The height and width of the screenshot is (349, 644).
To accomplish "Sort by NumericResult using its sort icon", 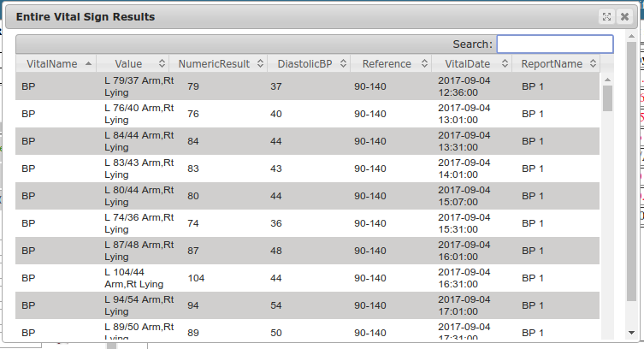I will pos(258,64).
